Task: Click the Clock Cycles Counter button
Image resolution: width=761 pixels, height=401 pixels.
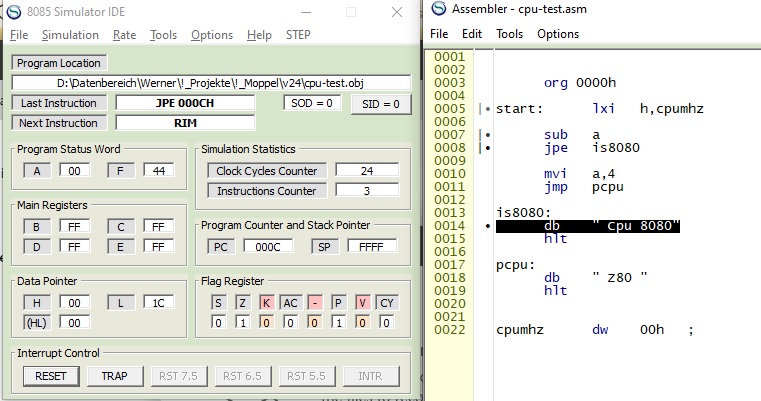Action: pyautogui.click(x=266, y=171)
